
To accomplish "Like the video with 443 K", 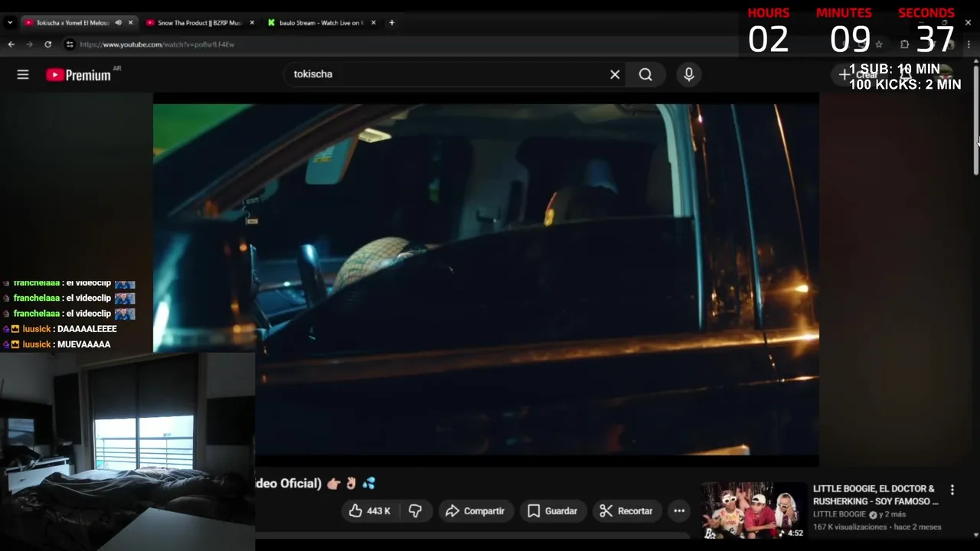I will point(371,510).
